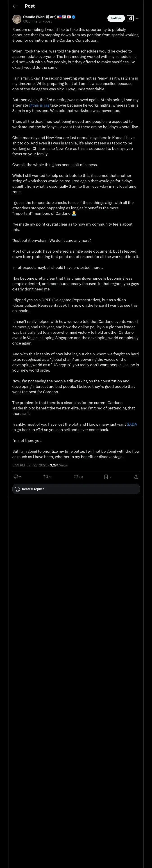View the 3,274 Views analytics
This screenshot has height=868, width=152.
59,465
